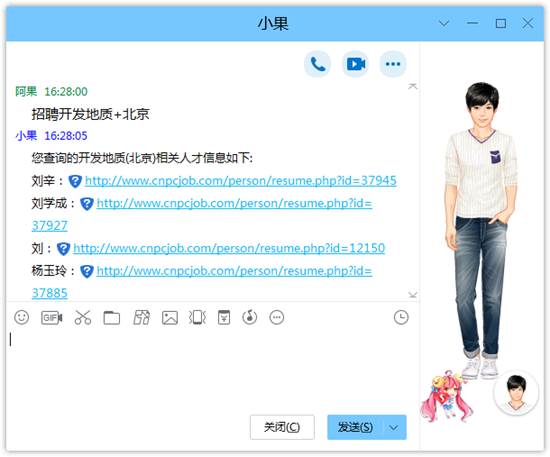Open resume link ending id=12150
This screenshot has width=550, height=457.
tap(229, 248)
